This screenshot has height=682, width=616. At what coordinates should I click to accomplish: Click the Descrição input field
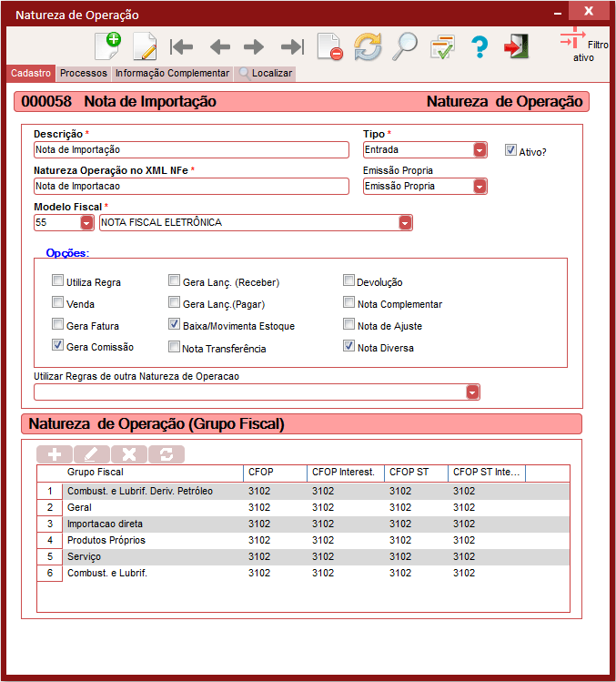(x=191, y=150)
